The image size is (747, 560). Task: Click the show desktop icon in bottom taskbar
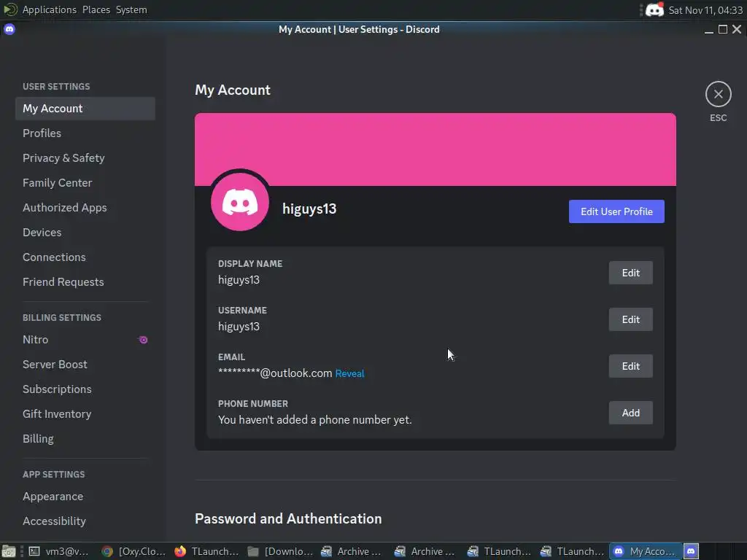point(8,551)
